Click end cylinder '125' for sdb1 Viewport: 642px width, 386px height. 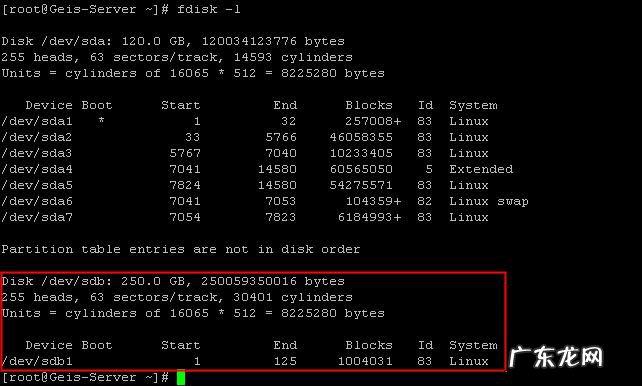[285, 361]
